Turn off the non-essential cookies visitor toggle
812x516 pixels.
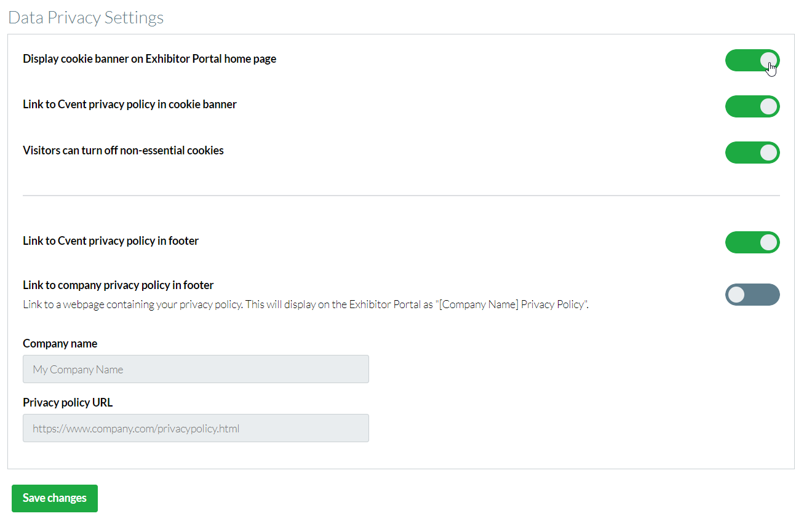752,153
